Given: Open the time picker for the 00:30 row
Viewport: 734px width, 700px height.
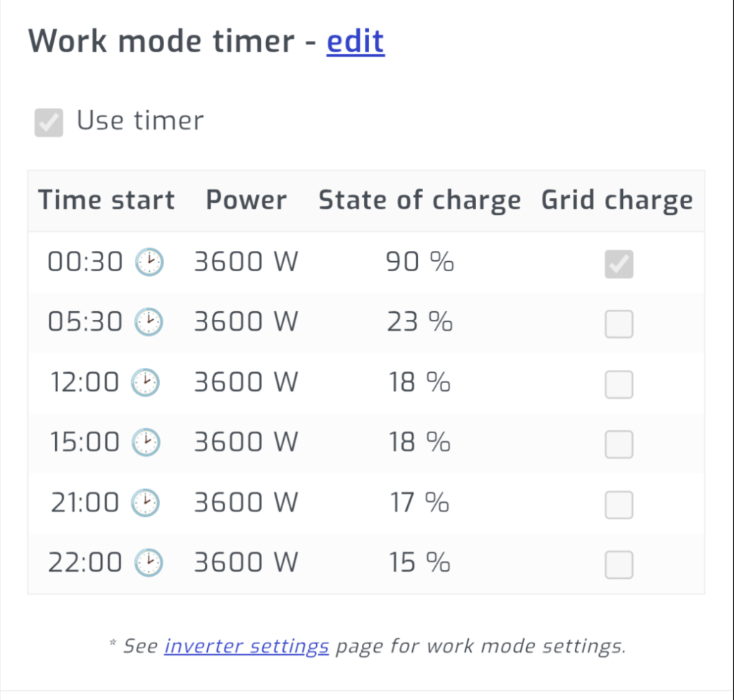Looking at the screenshot, I should (148, 262).
